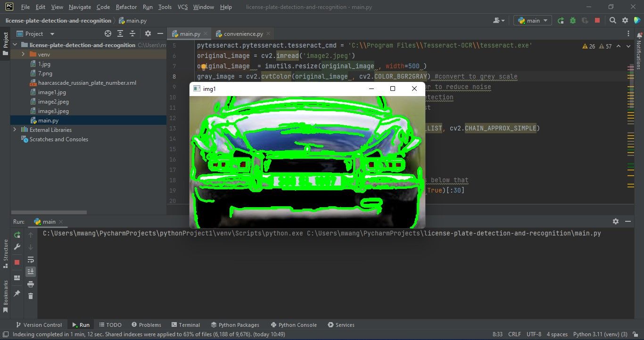
Task: Open the Project view mode dropdown
Action: point(52,33)
